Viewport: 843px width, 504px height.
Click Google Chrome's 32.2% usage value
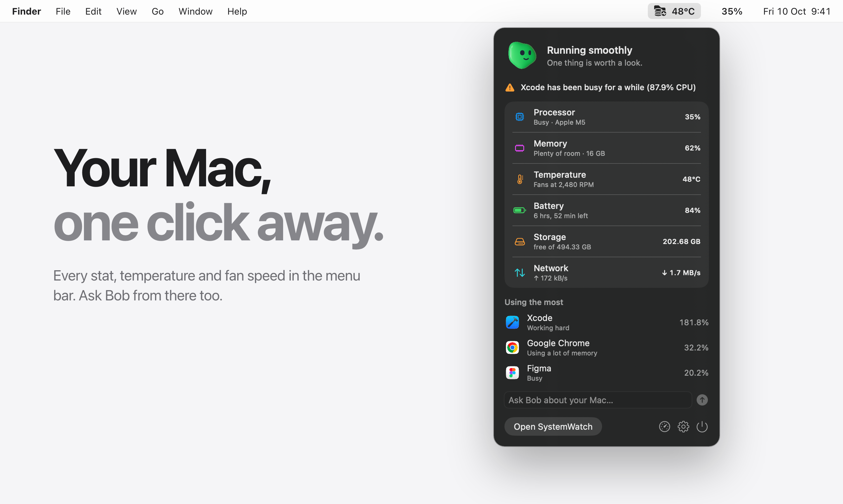click(696, 347)
